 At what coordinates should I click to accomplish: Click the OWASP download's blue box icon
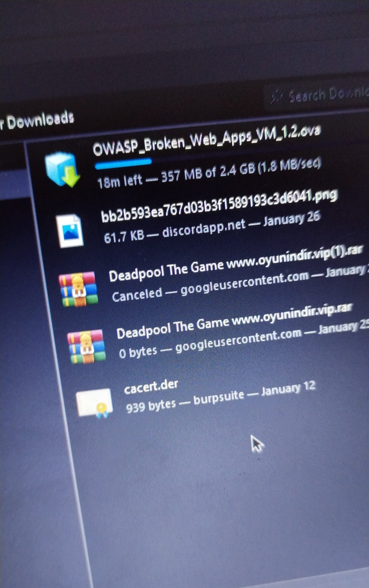(x=62, y=169)
